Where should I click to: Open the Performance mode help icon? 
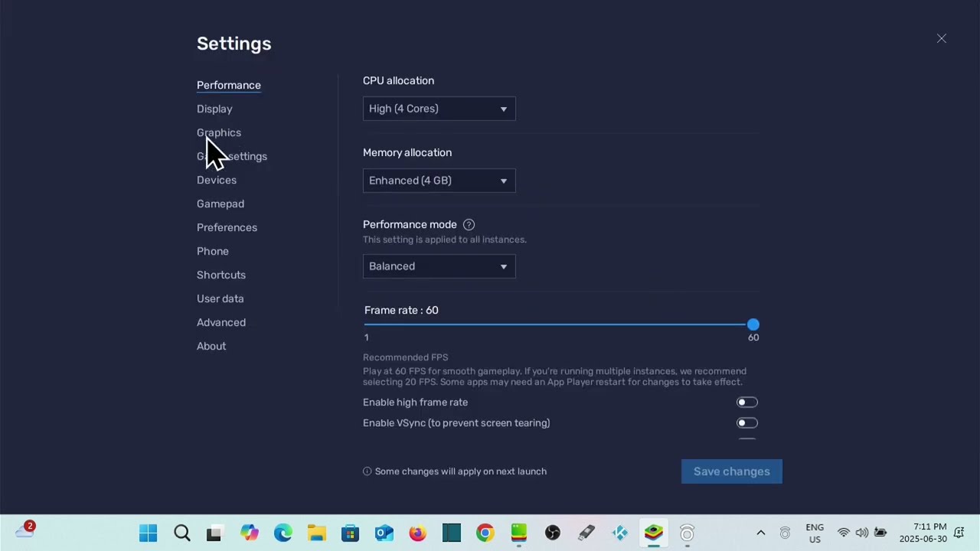click(469, 224)
